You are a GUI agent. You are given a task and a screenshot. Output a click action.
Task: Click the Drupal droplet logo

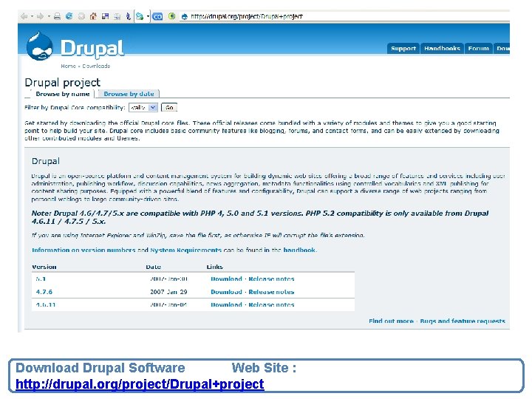(40, 46)
